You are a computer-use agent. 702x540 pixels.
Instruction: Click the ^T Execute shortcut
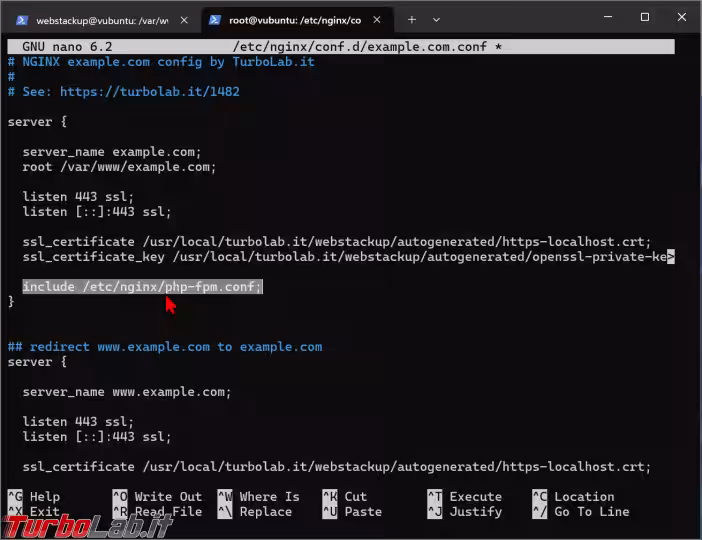[x=464, y=497]
